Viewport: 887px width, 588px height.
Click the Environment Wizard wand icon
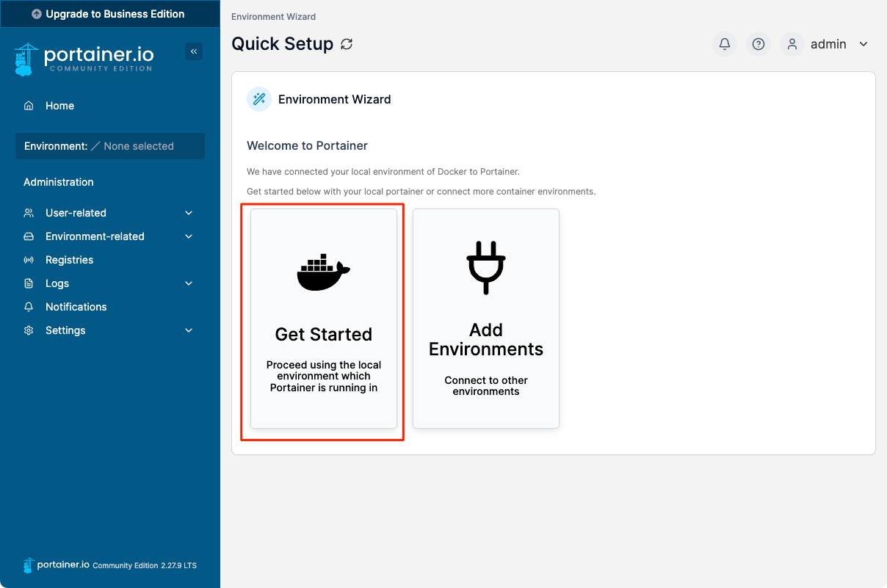click(259, 99)
